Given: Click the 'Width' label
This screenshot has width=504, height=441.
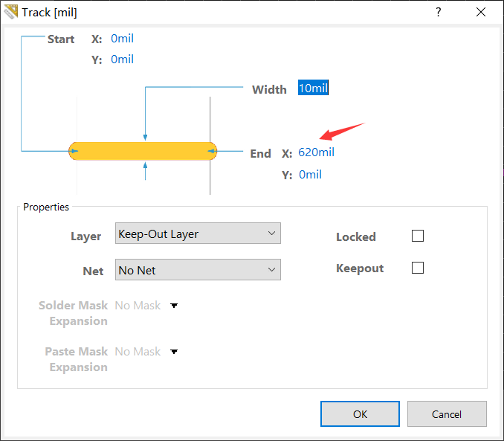Looking at the screenshot, I should click(269, 89).
